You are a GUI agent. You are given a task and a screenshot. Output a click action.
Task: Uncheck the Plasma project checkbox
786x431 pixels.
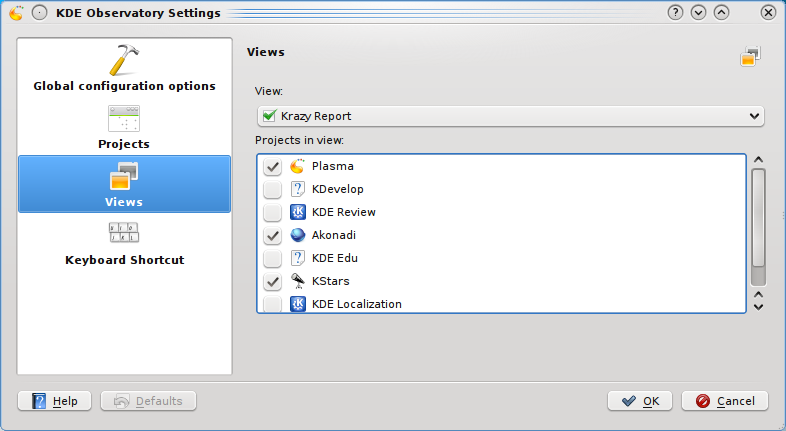pos(272,167)
